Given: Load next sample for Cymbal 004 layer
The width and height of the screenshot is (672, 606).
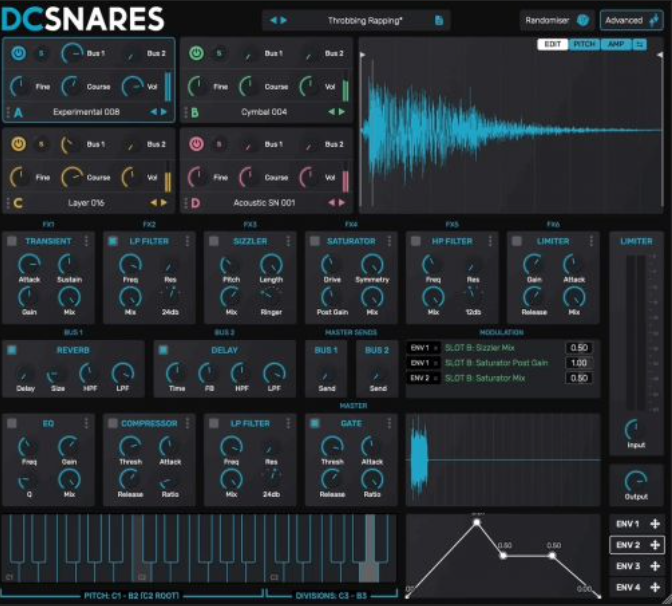Looking at the screenshot, I should tap(342, 112).
